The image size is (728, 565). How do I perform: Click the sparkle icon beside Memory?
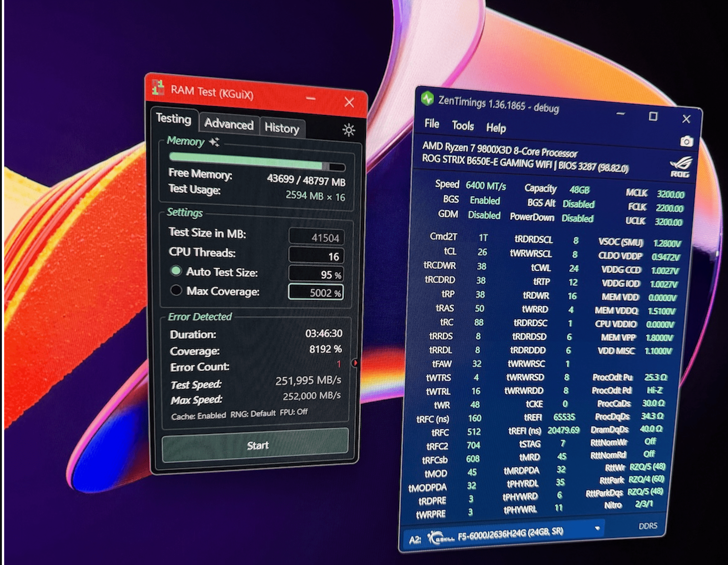tap(214, 142)
